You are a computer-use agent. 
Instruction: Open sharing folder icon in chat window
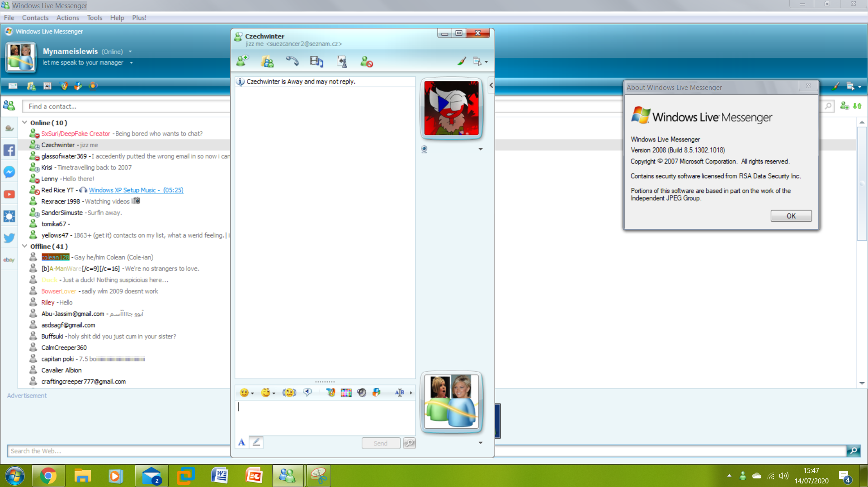click(x=267, y=61)
